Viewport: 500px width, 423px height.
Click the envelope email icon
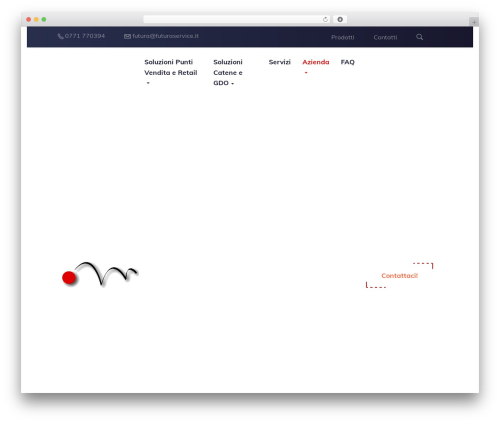click(x=127, y=36)
